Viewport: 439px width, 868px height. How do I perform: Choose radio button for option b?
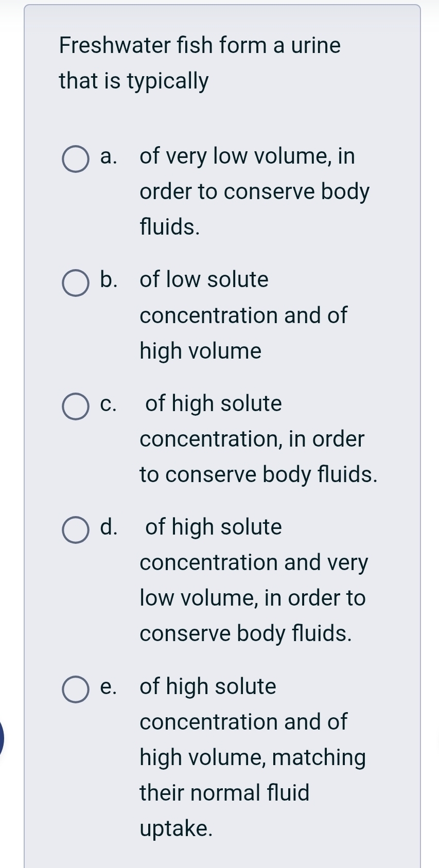click(x=75, y=284)
